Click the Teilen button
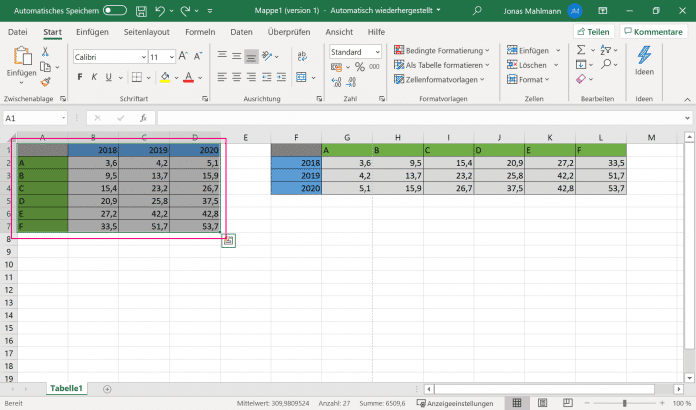Screen dimensions: 696x410 594,32
